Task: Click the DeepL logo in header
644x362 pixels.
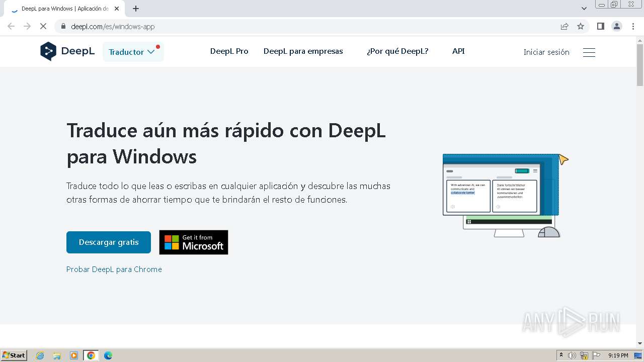Action: pyautogui.click(x=67, y=51)
